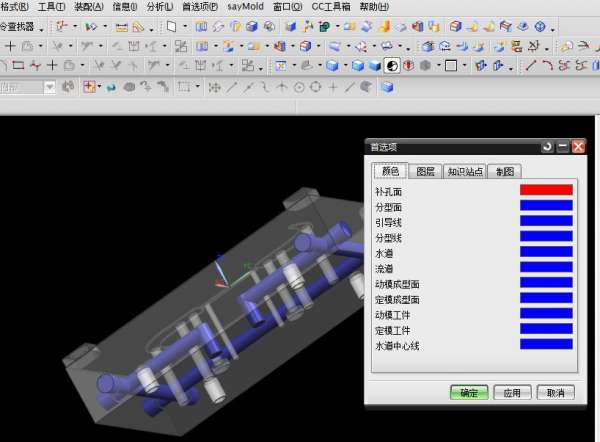Viewport: 600px width, 442px height.
Task: Click the rectangle selection icon in bottom toolbar
Action: click(183, 87)
